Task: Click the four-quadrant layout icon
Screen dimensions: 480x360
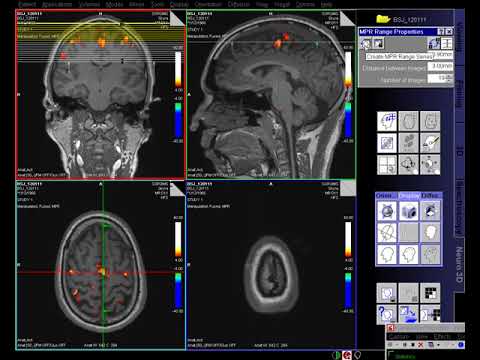Action: tap(387, 165)
